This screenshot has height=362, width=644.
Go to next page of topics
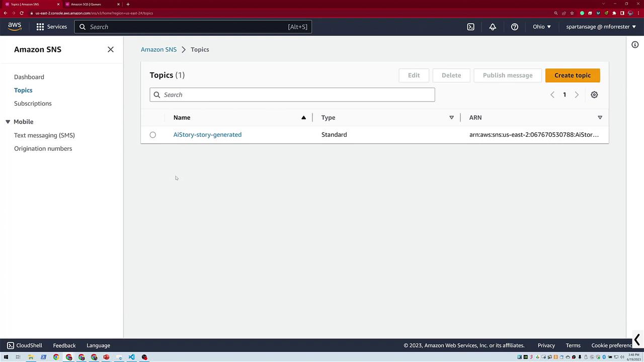pos(577,95)
